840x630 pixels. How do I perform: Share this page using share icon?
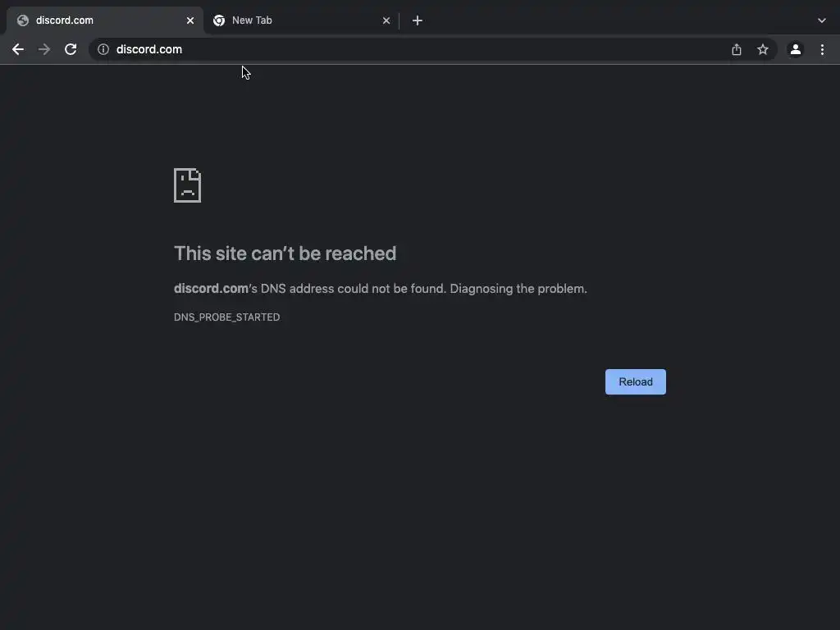(x=737, y=49)
